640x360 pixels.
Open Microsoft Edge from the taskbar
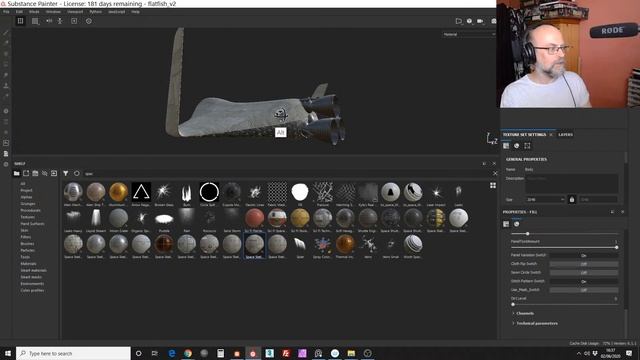click(171, 353)
